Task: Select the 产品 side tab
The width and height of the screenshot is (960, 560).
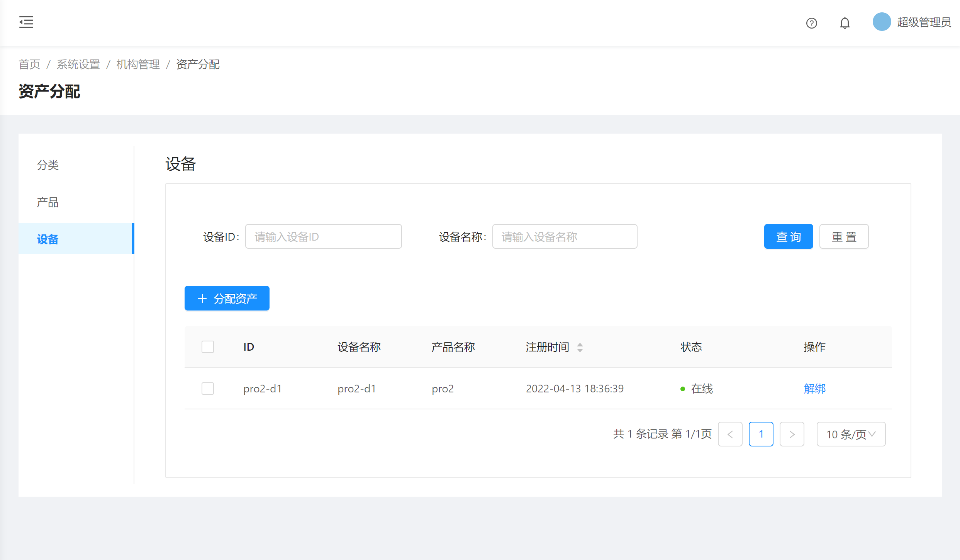Action: (76, 202)
